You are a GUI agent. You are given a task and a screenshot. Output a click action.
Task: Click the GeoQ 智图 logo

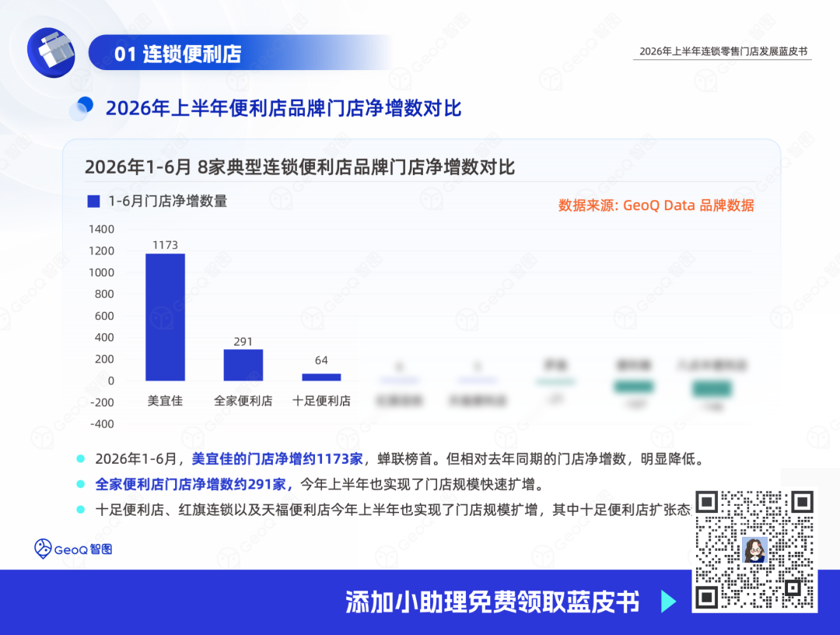(73, 549)
